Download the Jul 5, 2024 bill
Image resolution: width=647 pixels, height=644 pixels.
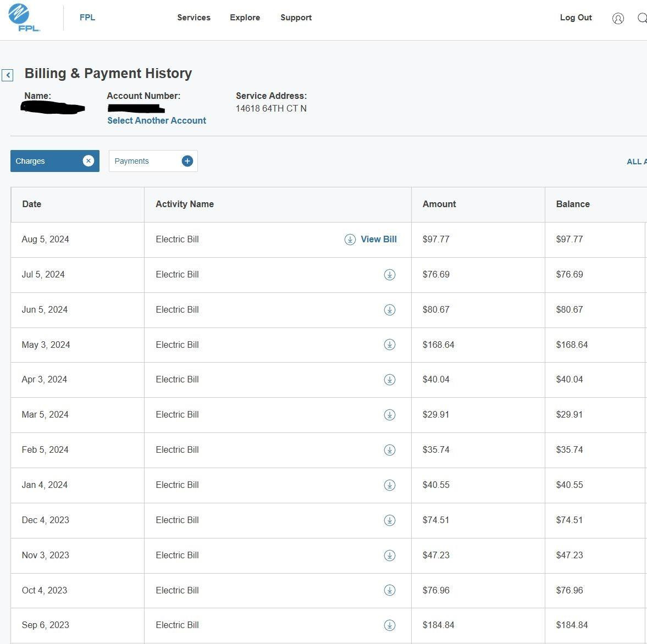(x=390, y=274)
